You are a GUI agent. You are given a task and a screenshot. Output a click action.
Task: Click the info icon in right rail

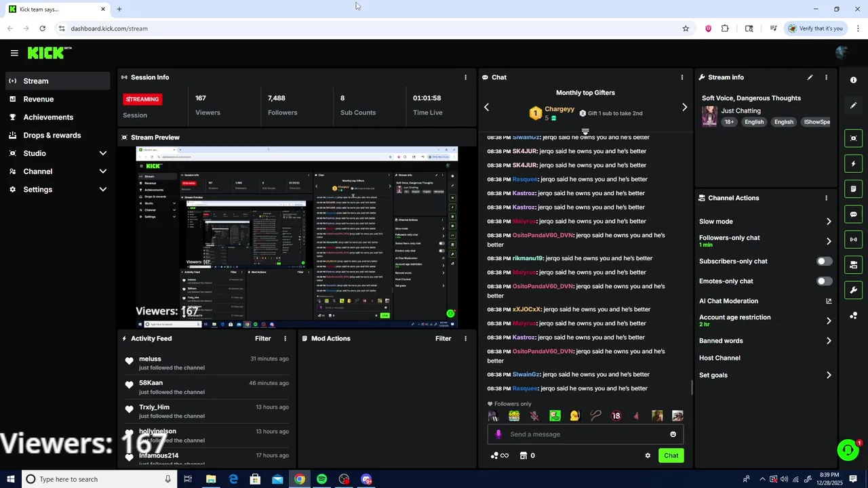(x=853, y=80)
